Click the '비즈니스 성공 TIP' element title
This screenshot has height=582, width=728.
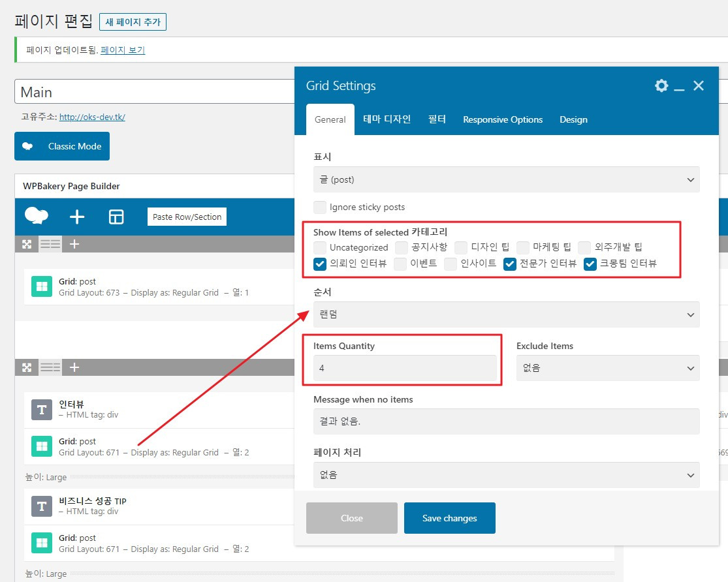click(93, 501)
